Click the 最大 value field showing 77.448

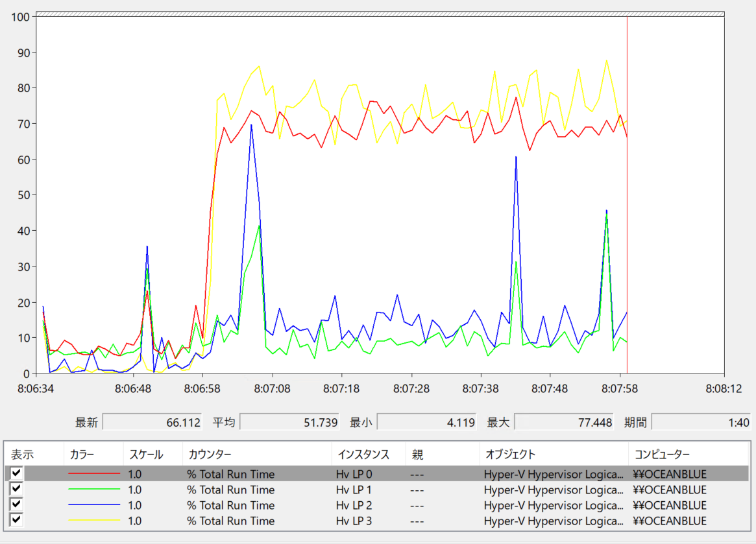click(564, 423)
